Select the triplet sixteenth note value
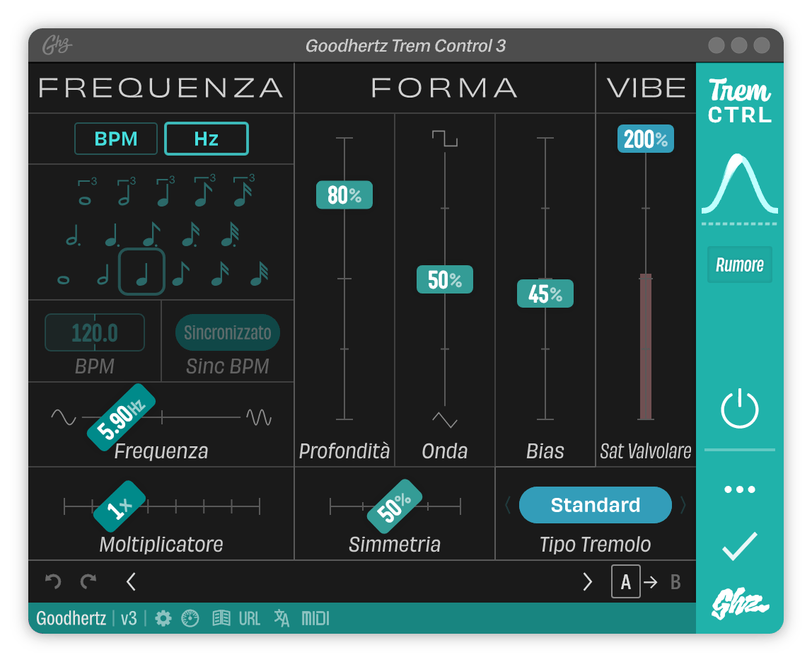Viewport: 812px width, 662px height. tap(243, 191)
